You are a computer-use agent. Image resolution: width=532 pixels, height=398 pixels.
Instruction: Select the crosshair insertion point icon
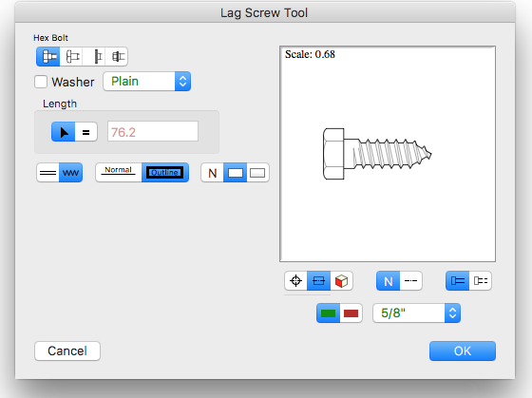coord(295,281)
